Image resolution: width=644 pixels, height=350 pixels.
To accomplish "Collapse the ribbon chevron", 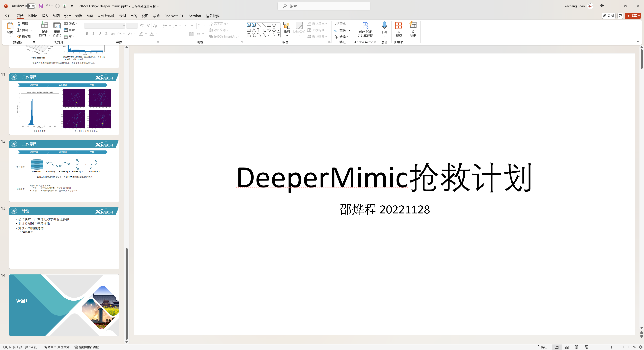I will (x=638, y=42).
